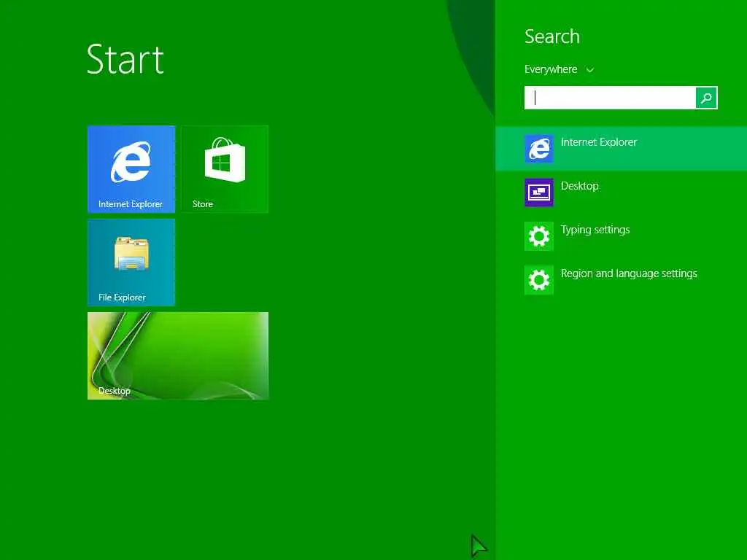Screen dimensions: 747x560
Task: Open the Internet Explorer tile
Action: pos(131,169)
